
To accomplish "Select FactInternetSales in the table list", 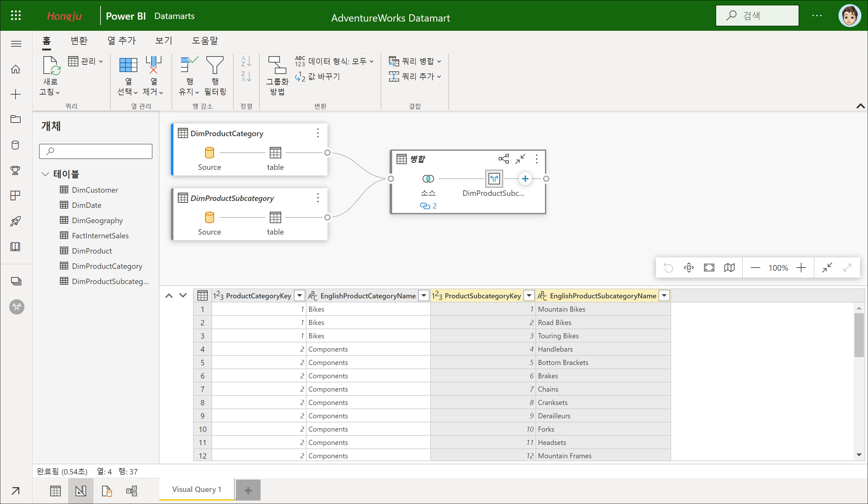I will pyautogui.click(x=100, y=235).
